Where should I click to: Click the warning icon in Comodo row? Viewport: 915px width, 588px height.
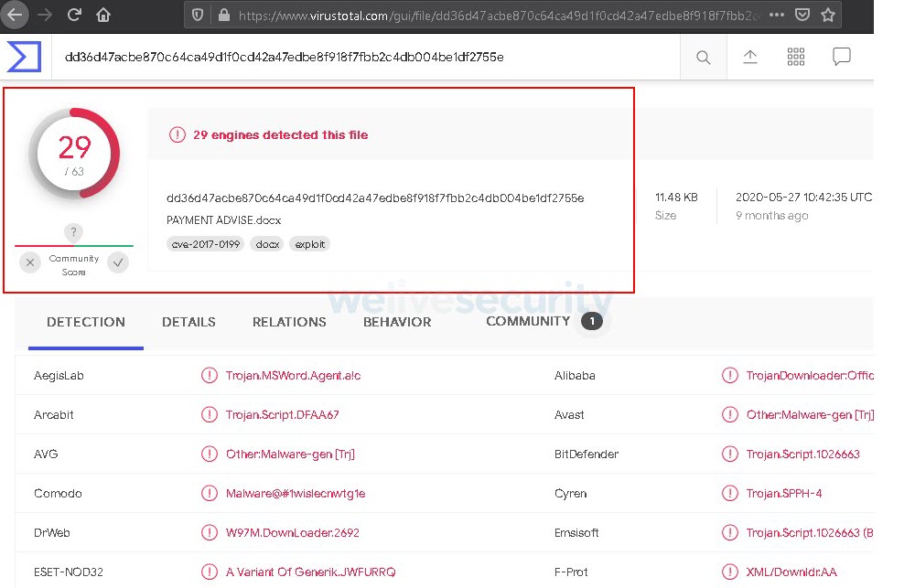coord(210,493)
